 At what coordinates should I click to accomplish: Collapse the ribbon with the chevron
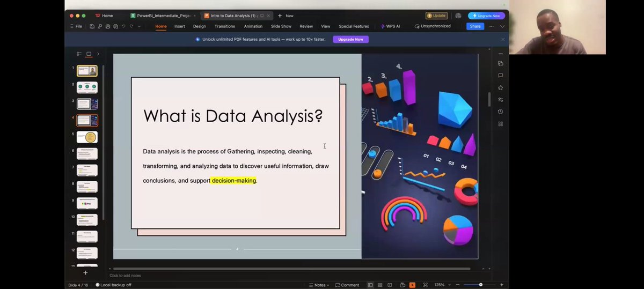click(x=502, y=26)
